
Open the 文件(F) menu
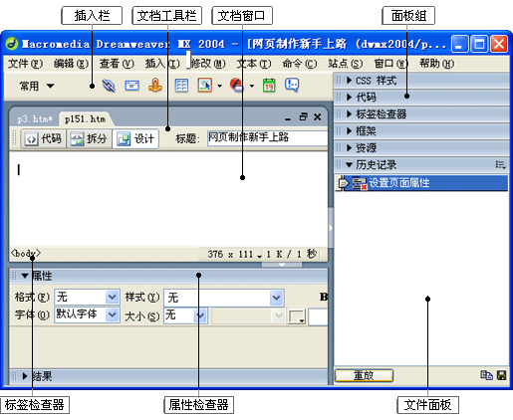point(25,64)
